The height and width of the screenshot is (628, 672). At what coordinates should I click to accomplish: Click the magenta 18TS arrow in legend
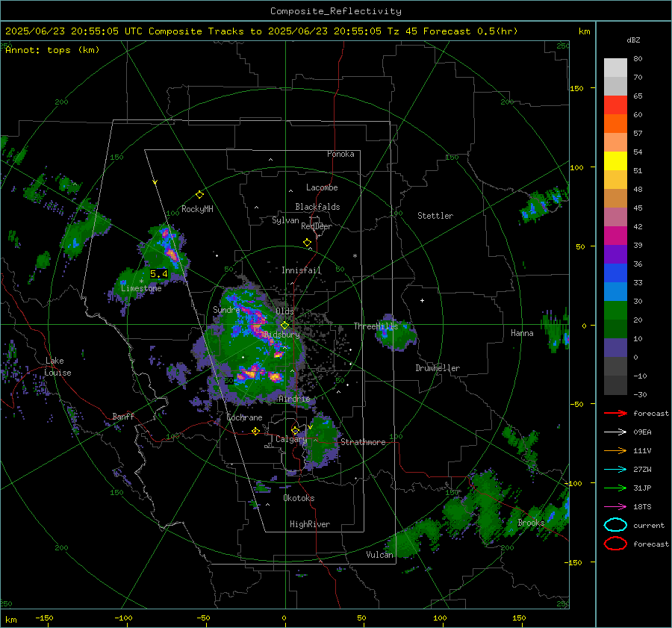tap(615, 507)
